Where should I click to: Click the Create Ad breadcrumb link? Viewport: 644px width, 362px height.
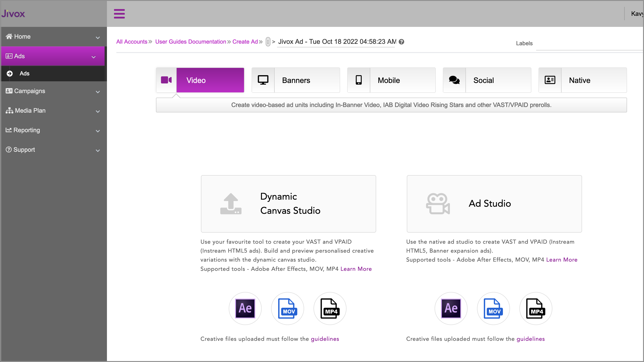tap(245, 41)
